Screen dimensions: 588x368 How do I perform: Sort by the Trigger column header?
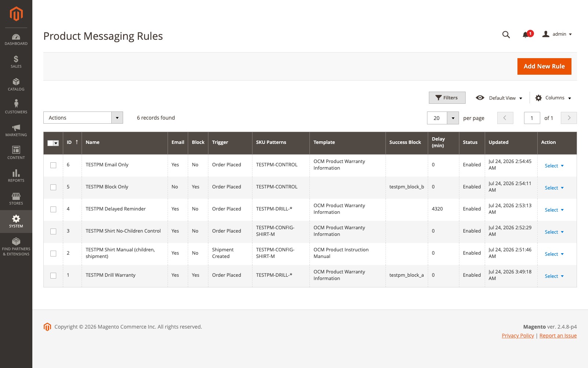point(230,142)
